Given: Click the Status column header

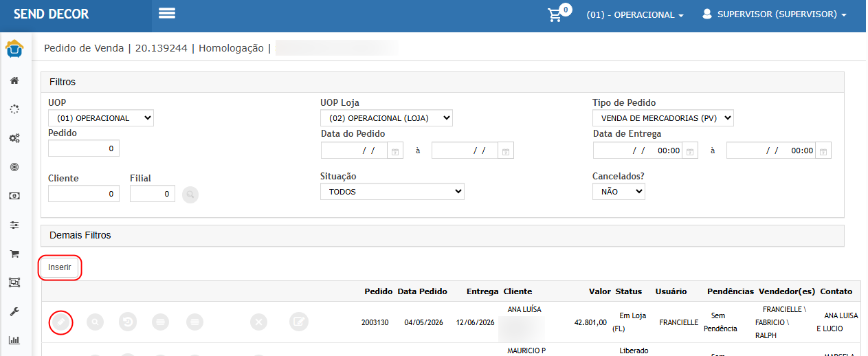Looking at the screenshot, I should tap(629, 291).
